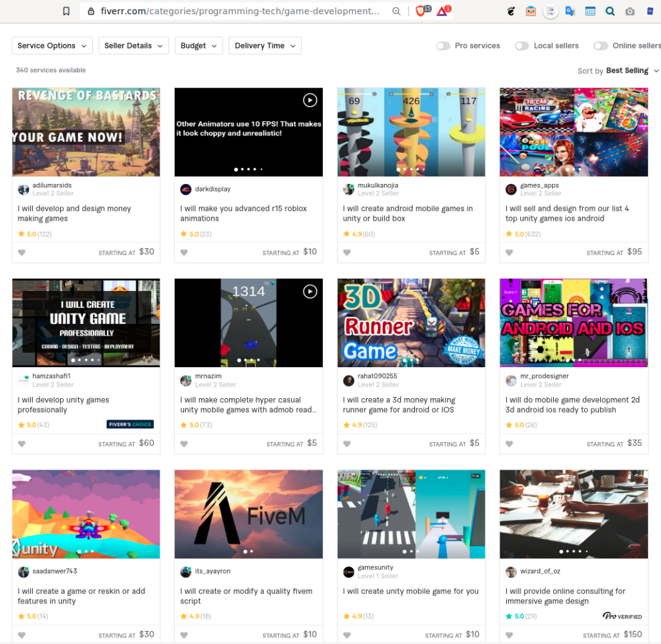Click heart icon on games_apps gig

pyautogui.click(x=509, y=252)
